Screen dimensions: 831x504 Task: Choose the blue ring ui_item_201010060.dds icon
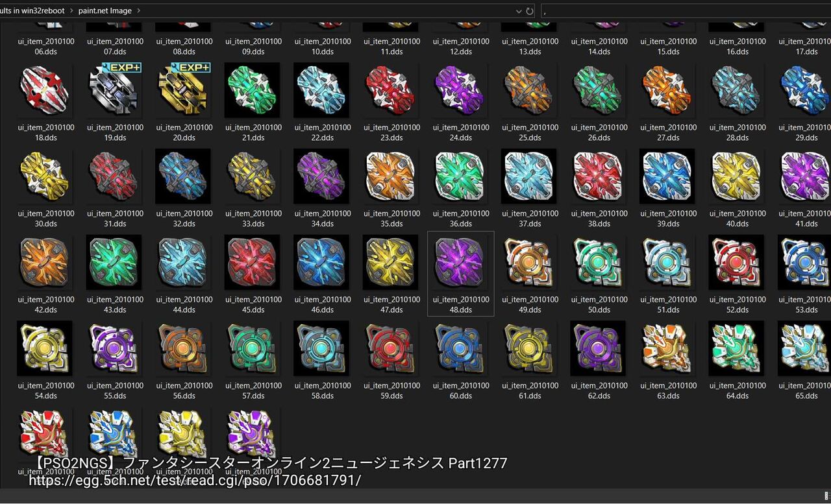[x=460, y=348]
